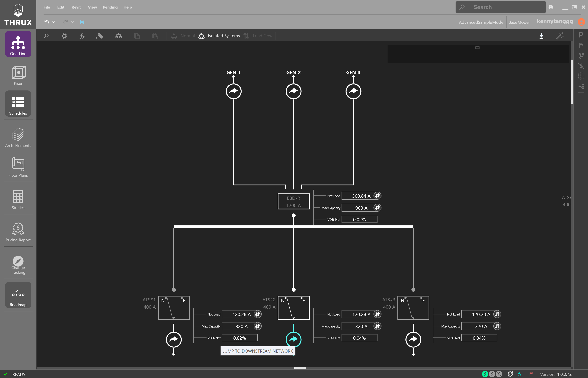Click the fx icon in status bar
This screenshot has width=588, height=378.
(520, 374)
